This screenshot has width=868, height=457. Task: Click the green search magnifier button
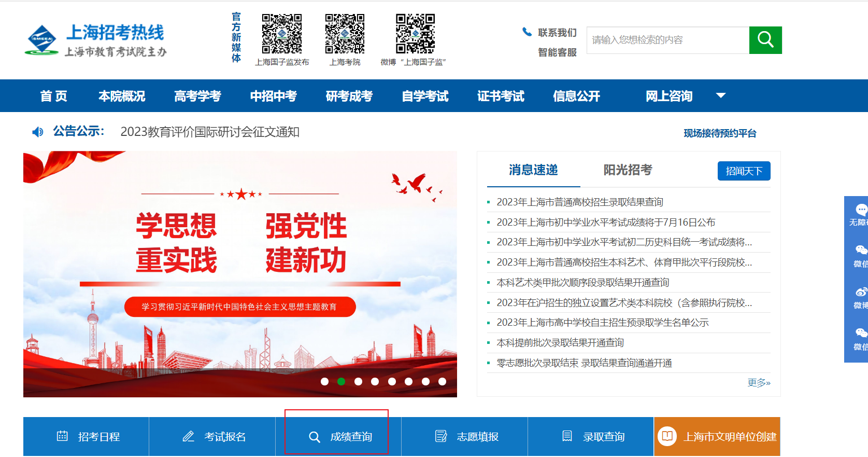point(765,40)
